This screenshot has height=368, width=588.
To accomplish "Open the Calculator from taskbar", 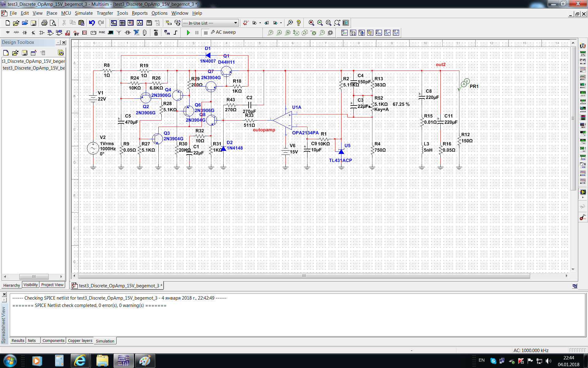I will coord(59,361).
